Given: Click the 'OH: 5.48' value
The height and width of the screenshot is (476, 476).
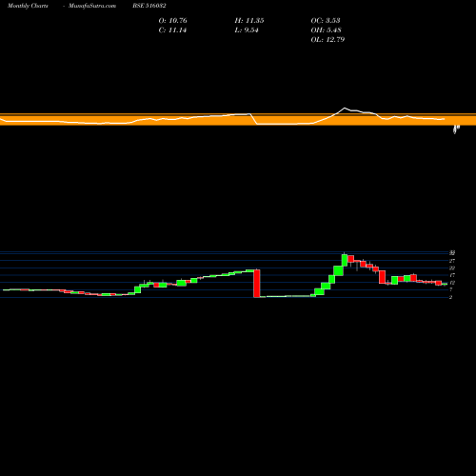Looking at the screenshot, I should click(326, 30).
